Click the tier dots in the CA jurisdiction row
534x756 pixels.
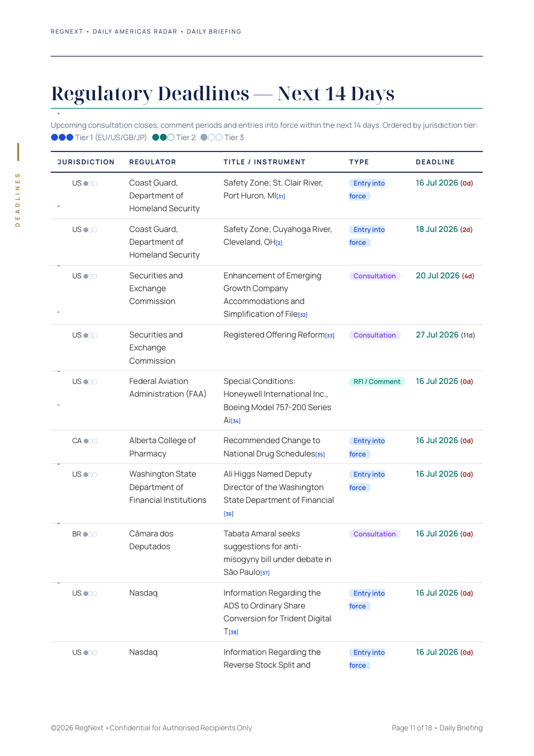coord(90,441)
